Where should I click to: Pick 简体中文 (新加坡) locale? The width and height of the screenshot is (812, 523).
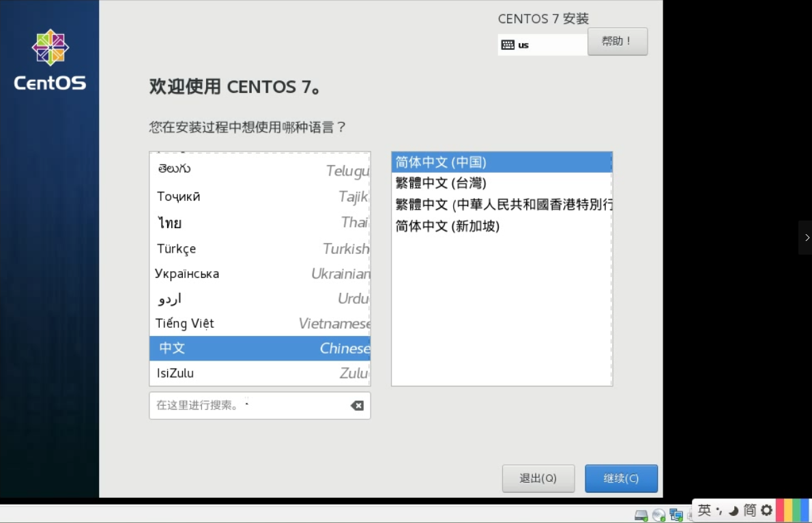(448, 226)
